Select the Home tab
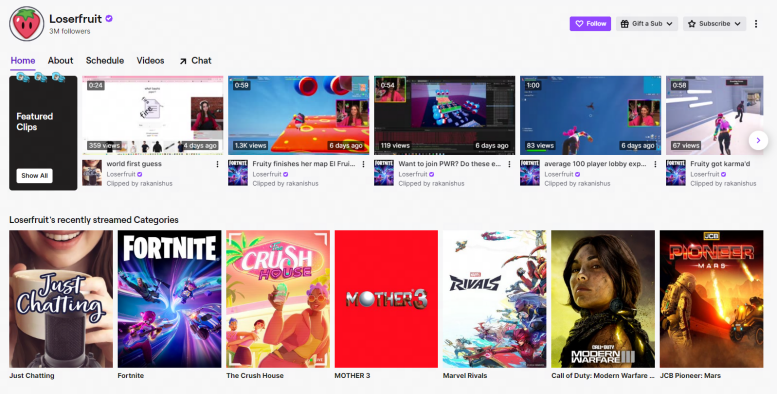Screen dimensions: 777x394 pos(23,60)
